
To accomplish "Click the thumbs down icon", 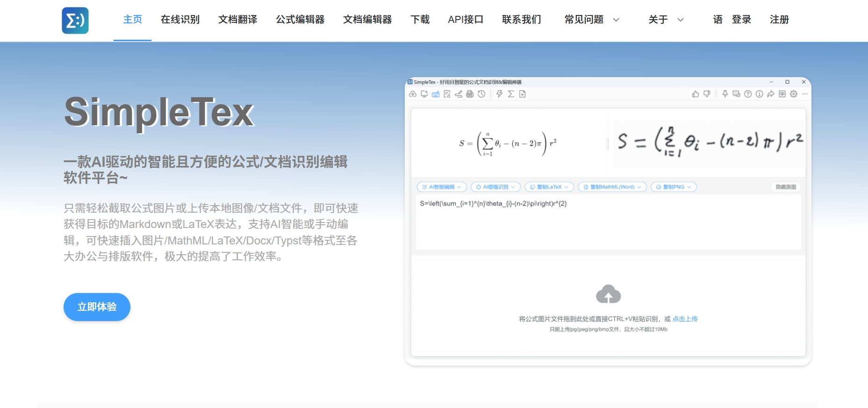I will 707,94.
